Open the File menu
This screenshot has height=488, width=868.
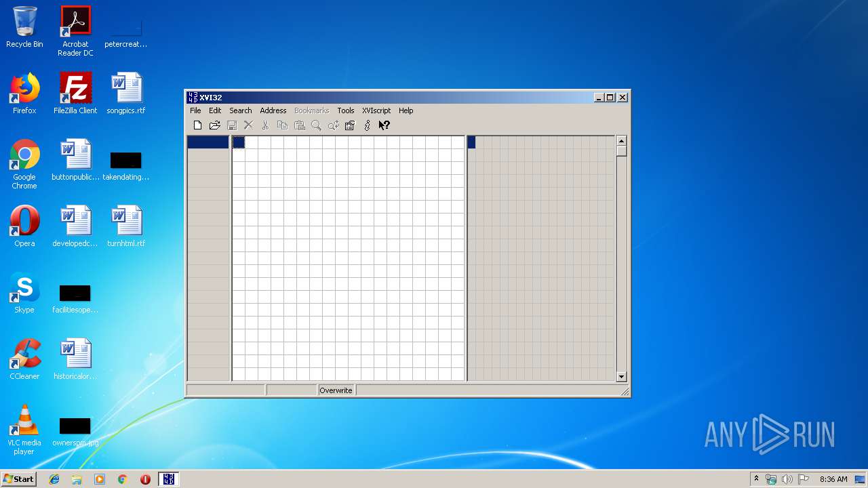click(195, 110)
